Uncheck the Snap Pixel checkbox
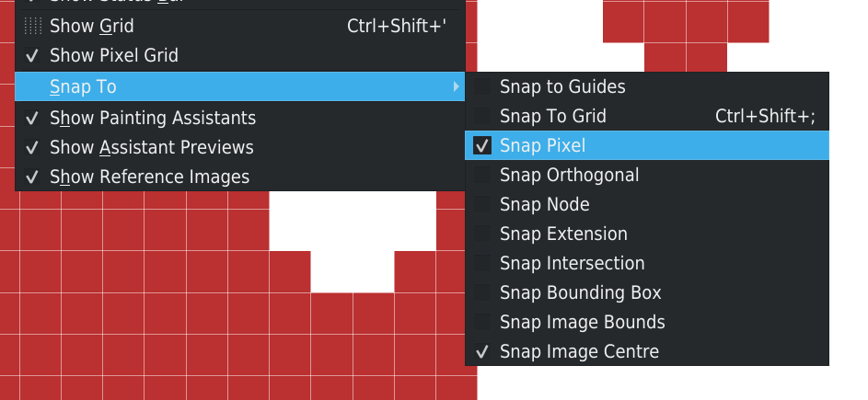The image size is (868, 400). coord(481,146)
